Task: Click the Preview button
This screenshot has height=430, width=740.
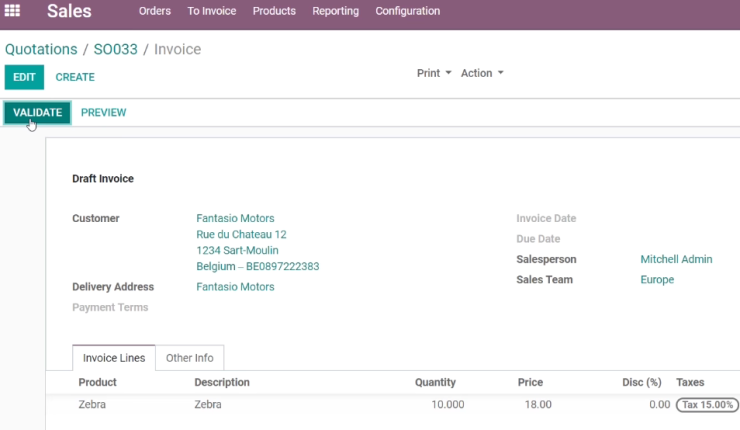Action: 103,113
